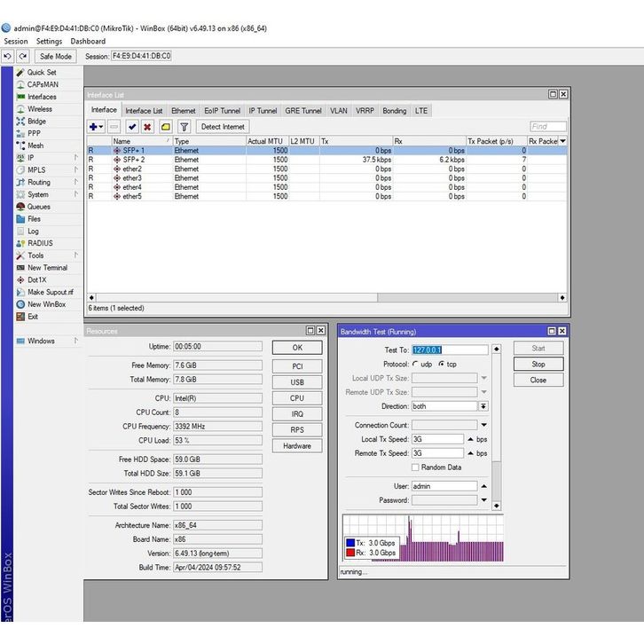Viewport: 644px width, 644px height.
Task: Click the yellow Comment icon
Action: (x=165, y=127)
